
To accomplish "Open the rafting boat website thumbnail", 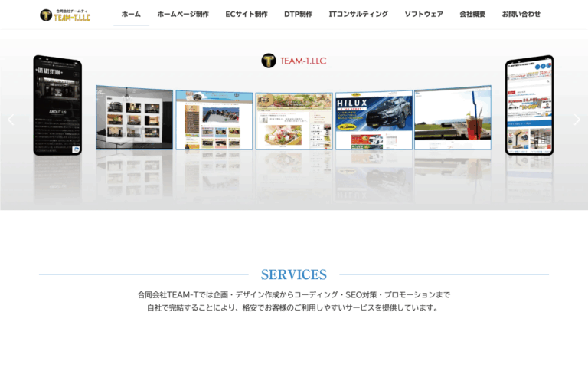I will pos(214,120).
